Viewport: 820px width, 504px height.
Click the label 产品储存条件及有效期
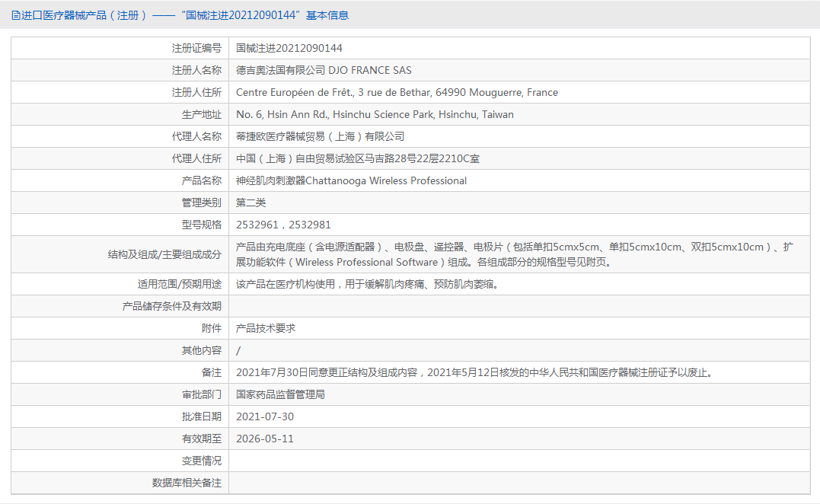[172, 306]
